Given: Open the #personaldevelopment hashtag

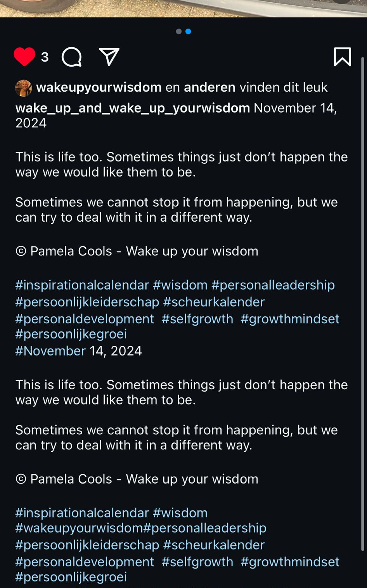Looking at the screenshot, I should 84,319.
